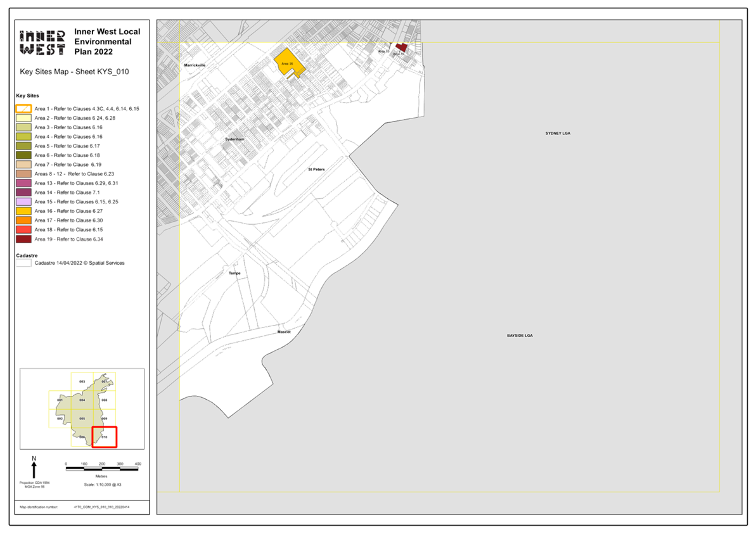Click the BAYSIDE LGA label
The height and width of the screenshot is (534, 756).
coord(520,335)
